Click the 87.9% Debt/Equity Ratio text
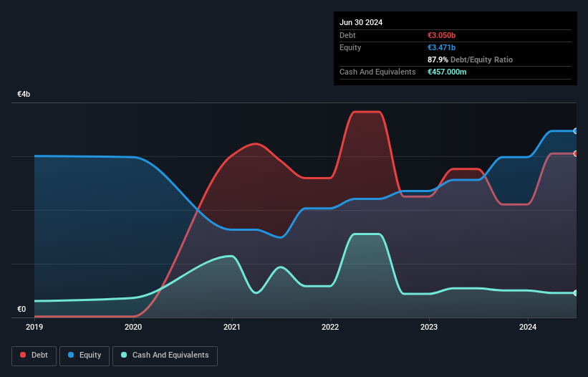This screenshot has width=588, height=377. click(x=470, y=59)
